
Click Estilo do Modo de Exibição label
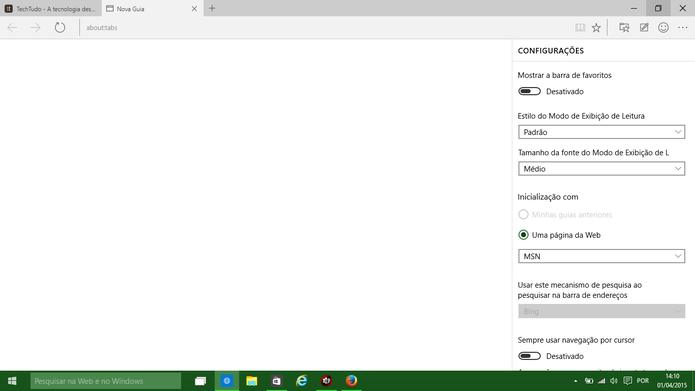pyautogui.click(x=581, y=116)
